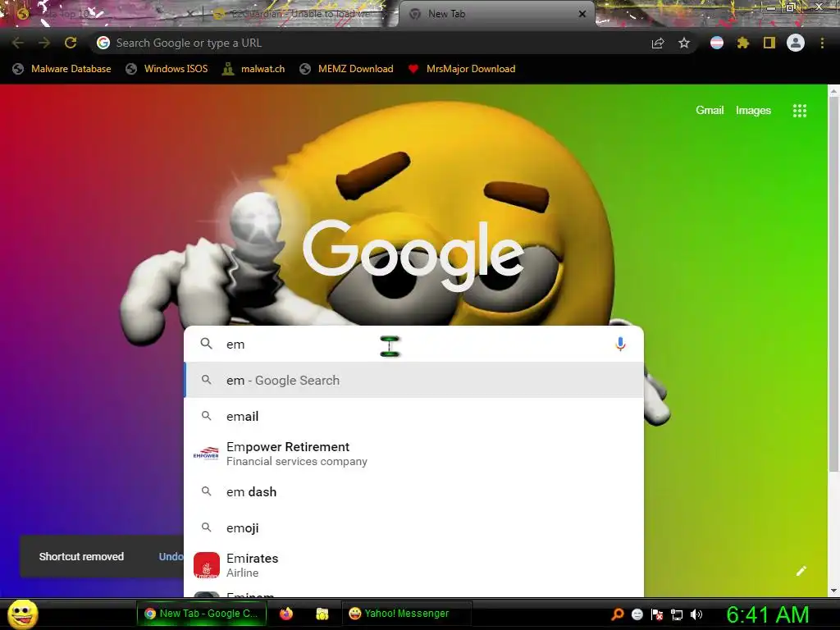
Task: Click the Emirates logo thumbnail
Action: coord(206,565)
